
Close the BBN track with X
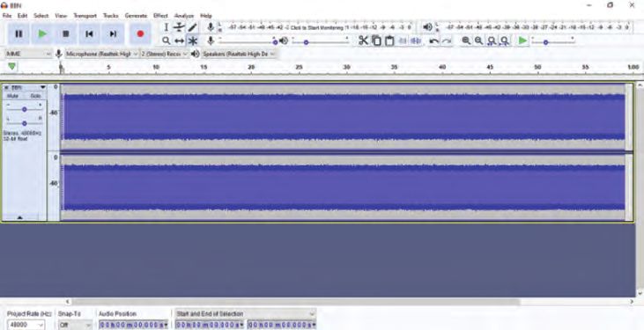6,88
